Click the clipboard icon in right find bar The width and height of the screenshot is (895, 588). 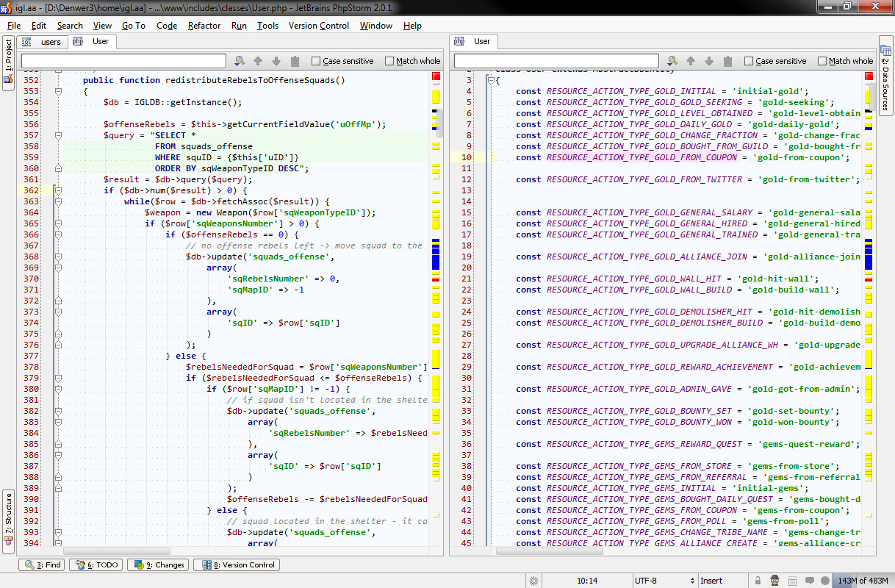pyautogui.click(x=728, y=61)
